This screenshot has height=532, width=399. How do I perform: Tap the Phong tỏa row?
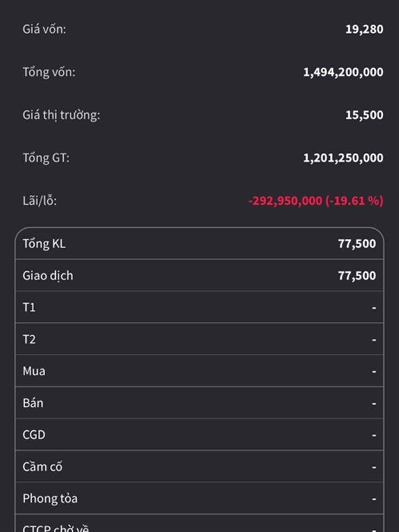click(x=199, y=498)
